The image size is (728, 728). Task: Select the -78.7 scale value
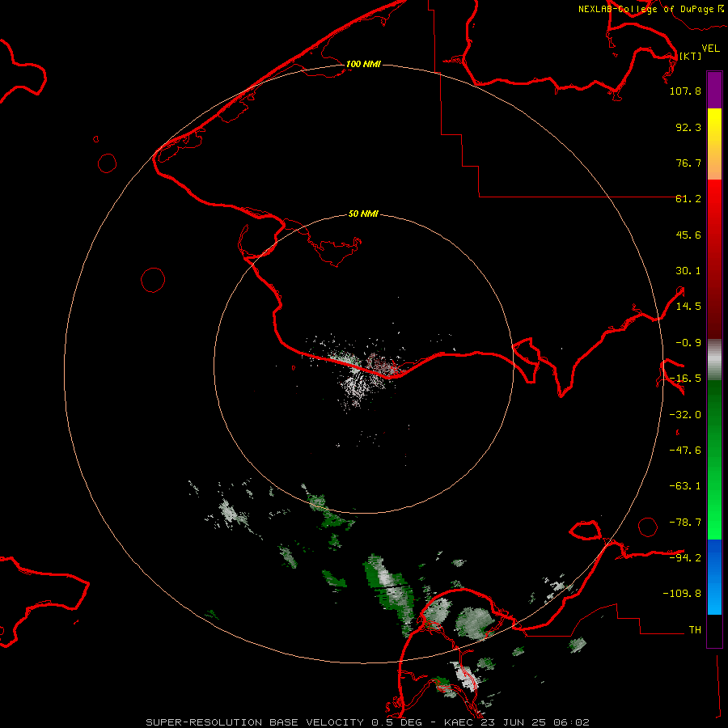coord(685,523)
